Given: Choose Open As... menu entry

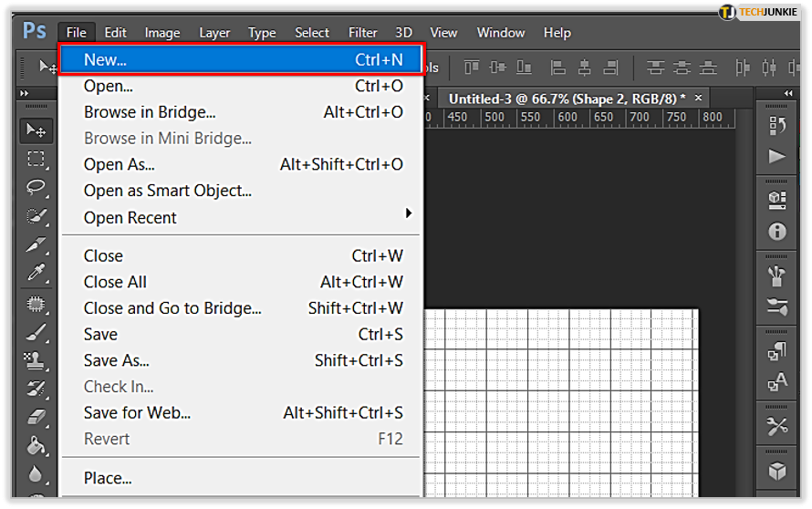Looking at the screenshot, I should [x=242, y=165].
